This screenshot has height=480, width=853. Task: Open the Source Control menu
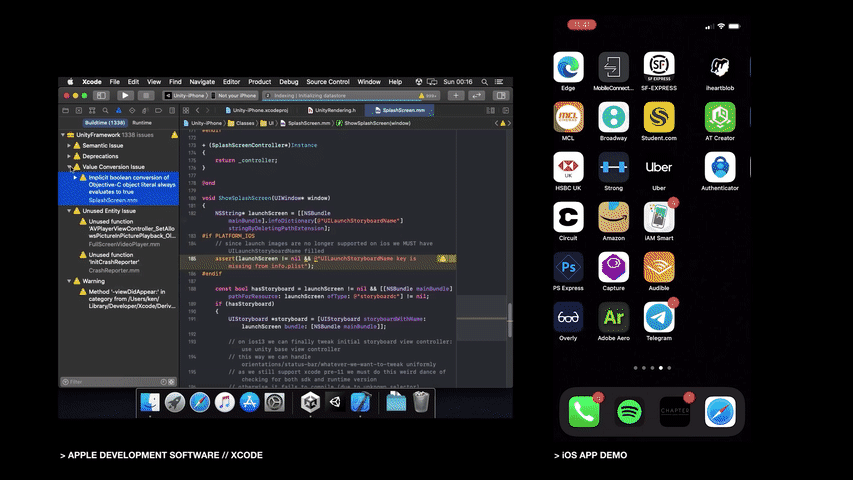(328, 82)
